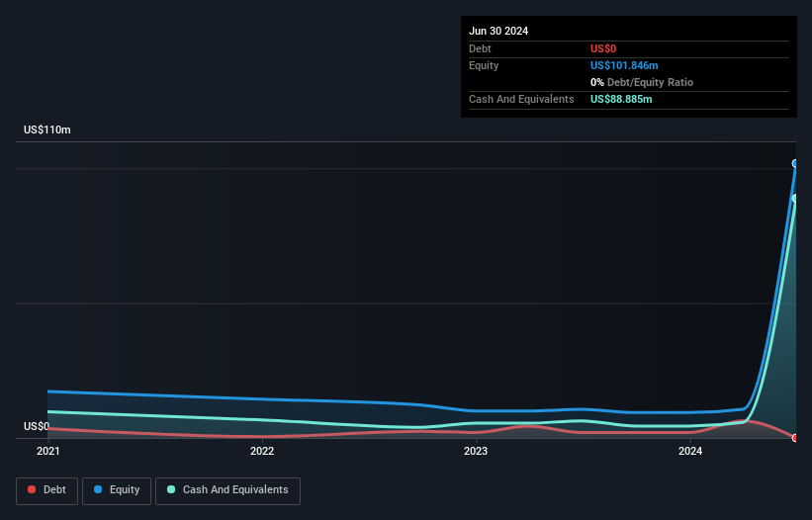Click the Jun 30 2024 tooltip date
The height and width of the screenshot is (520, 812).
(498, 31)
